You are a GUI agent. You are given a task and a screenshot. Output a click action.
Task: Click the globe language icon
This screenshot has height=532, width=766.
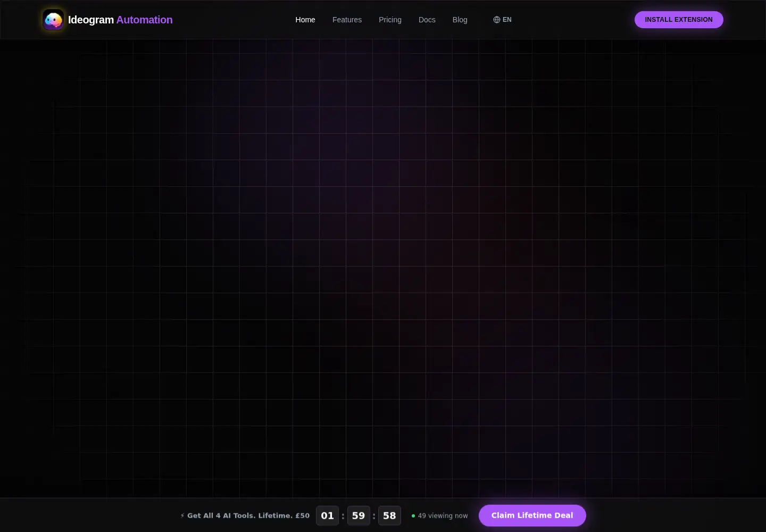497,20
